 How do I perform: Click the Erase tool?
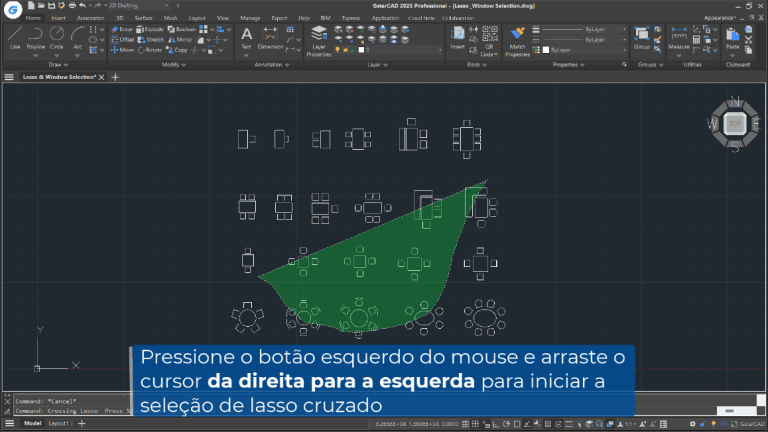[121, 29]
